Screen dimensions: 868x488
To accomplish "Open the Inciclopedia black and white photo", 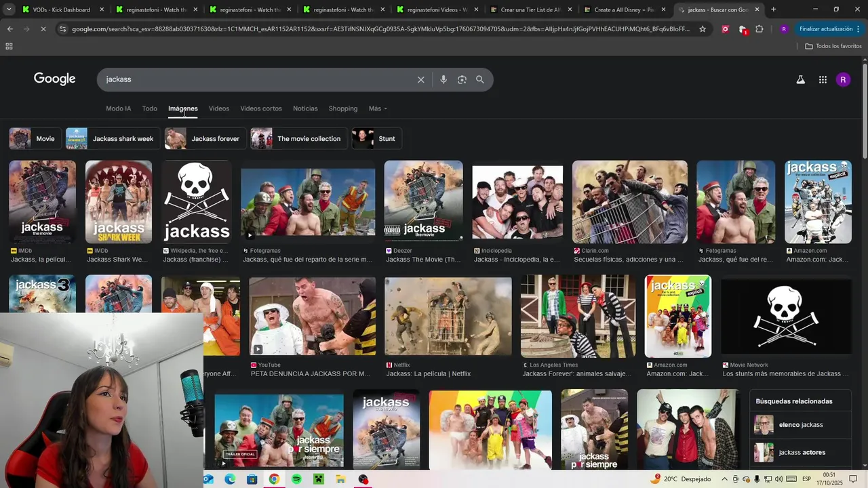I will coord(517,202).
